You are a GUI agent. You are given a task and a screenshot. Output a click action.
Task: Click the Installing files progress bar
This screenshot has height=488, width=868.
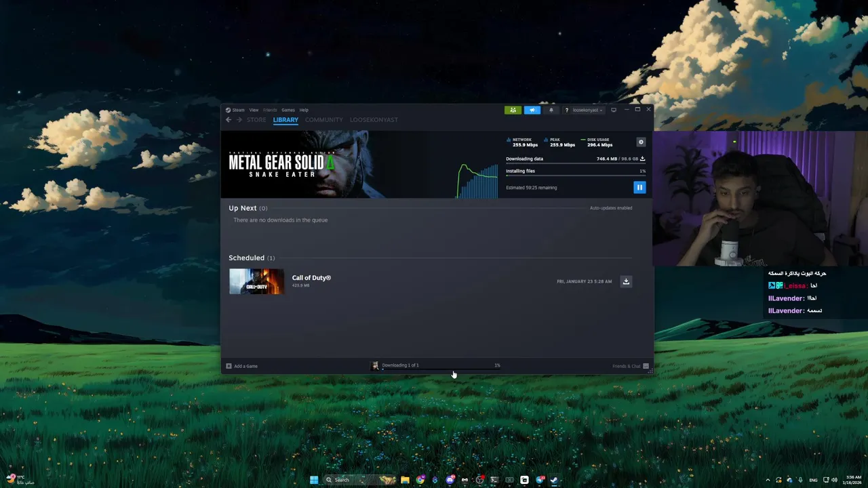pos(576,176)
